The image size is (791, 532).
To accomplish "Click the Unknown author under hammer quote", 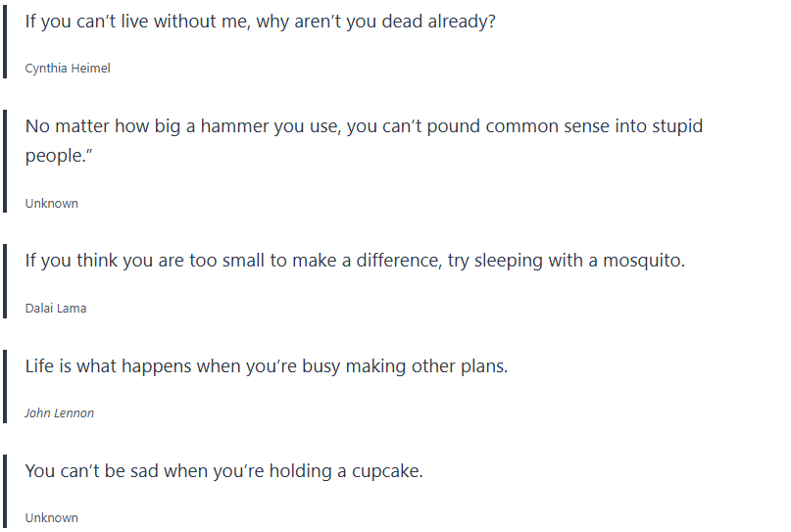I will 52,203.
